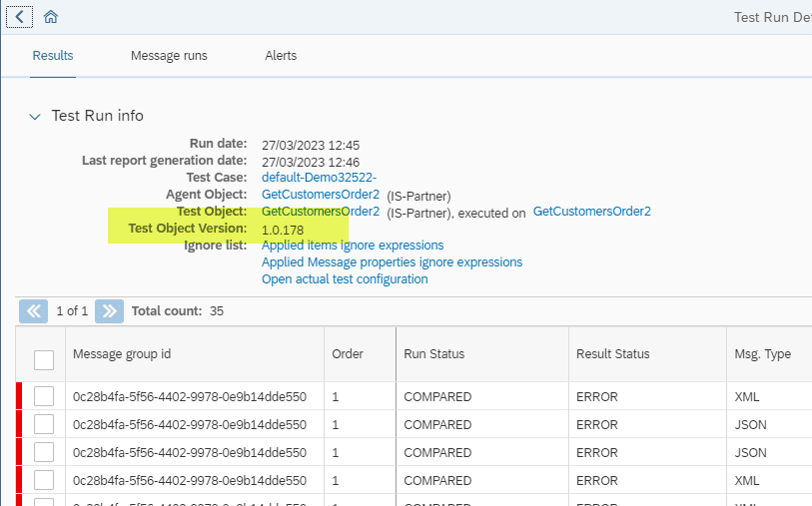This screenshot has height=506, width=812.
Task: Tick checkbox of second JSON error row
Action: coord(44,452)
